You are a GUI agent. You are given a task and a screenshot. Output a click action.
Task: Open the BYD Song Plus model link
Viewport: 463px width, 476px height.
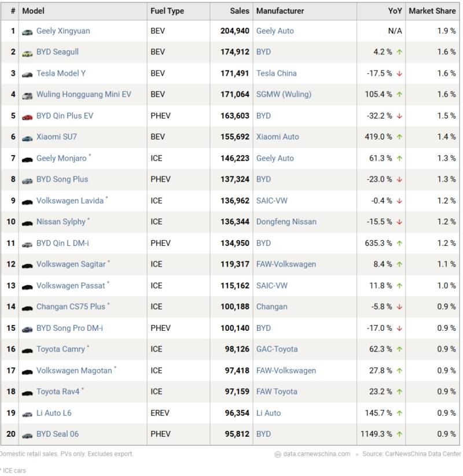pyautogui.click(x=62, y=179)
